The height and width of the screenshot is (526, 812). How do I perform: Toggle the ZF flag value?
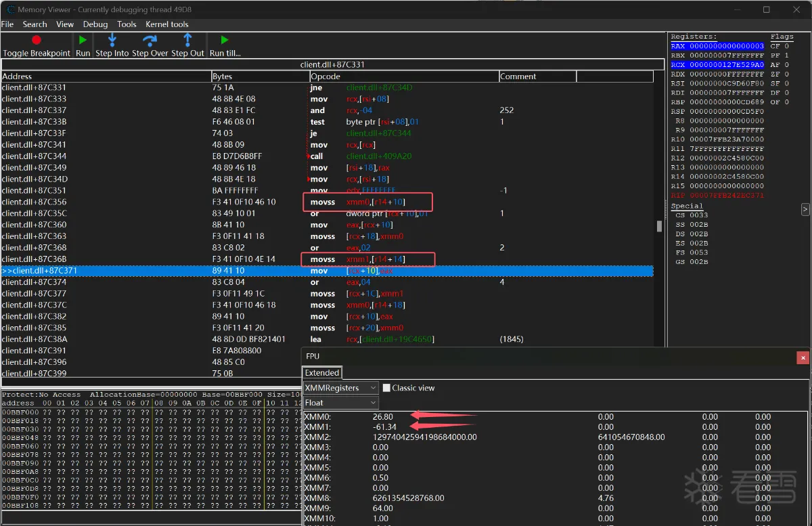785,74
